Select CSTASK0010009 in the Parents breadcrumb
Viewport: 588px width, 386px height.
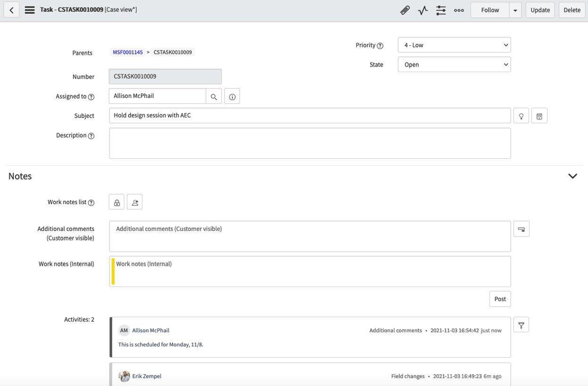[x=173, y=52]
